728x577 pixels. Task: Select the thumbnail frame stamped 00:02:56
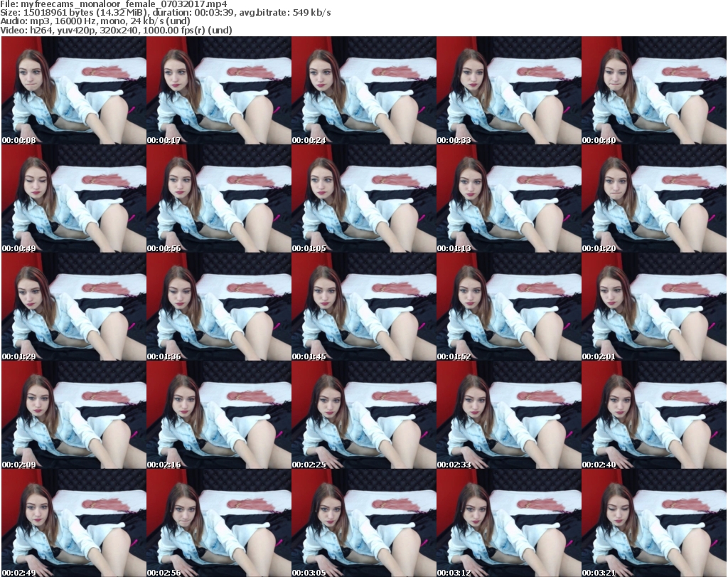(219, 523)
